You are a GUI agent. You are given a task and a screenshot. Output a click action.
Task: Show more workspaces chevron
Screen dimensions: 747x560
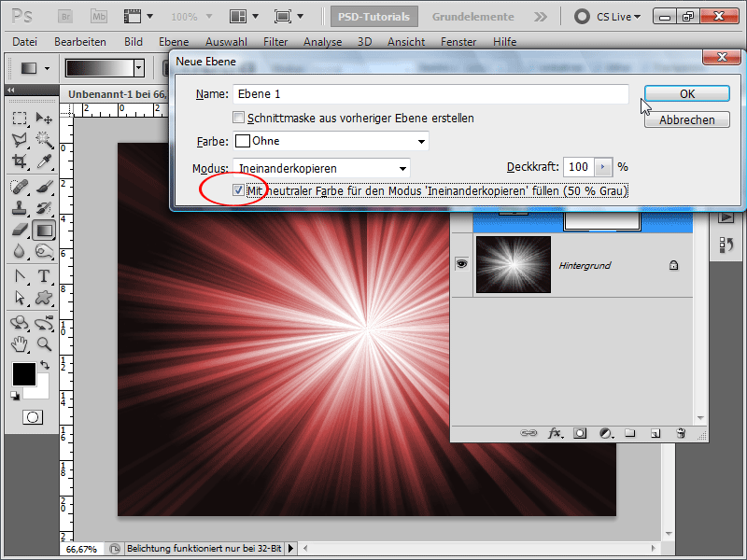pos(541,17)
